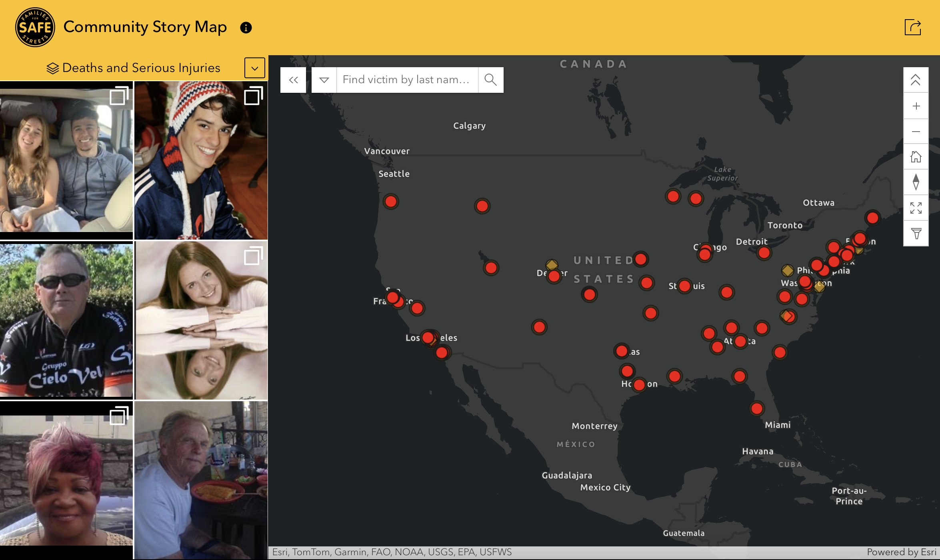This screenshot has height=560, width=940.
Task: Collapse side panel with double left arrow
Action: [293, 80]
